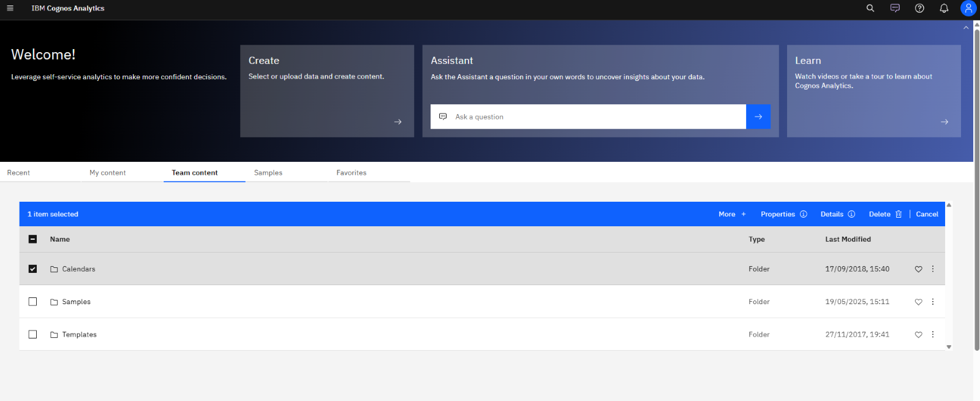This screenshot has height=401, width=980.
Task: Open the help question mark icon
Action: [x=919, y=8]
